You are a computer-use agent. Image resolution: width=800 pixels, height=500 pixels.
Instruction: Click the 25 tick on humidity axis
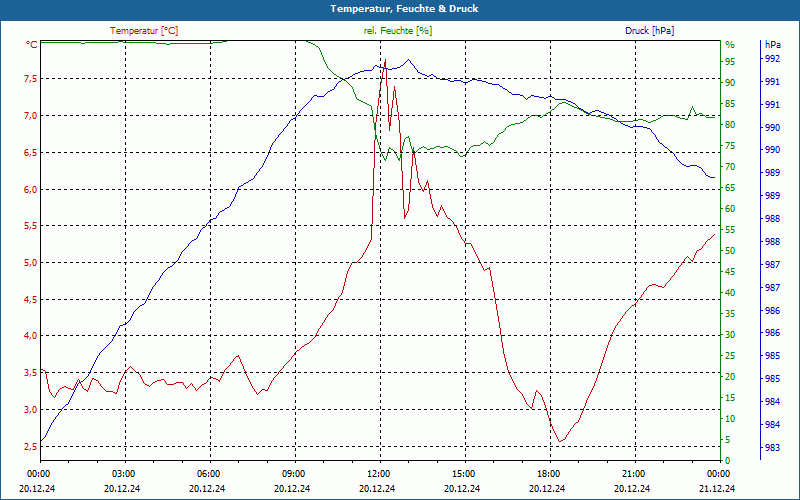pyautogui.click(x=730, y=356)
